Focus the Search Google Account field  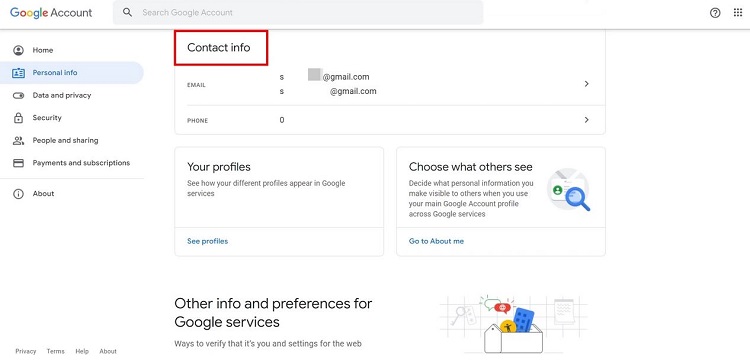(x=298, y=12)
